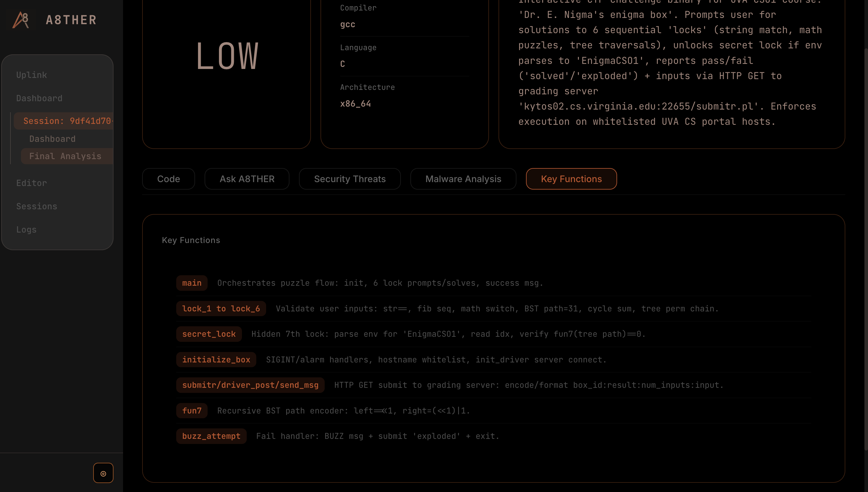This screenshot has height=492, width=868.
Task: Open the Malware Analysis tab
Action: pyautogui.click(x=463, y=179)
